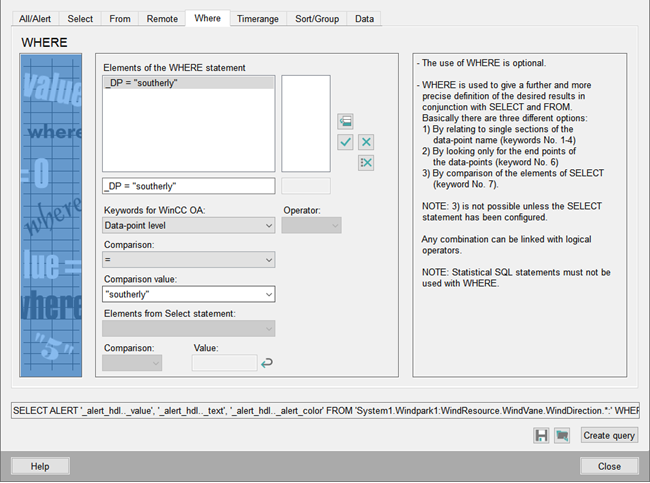Delete the selected element with the X icon

pyautogui.click(x=366, y=142)
